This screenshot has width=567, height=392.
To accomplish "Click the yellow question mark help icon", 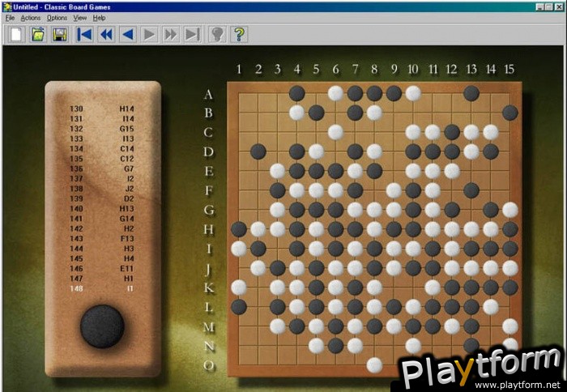I will (x=239, y=34).
